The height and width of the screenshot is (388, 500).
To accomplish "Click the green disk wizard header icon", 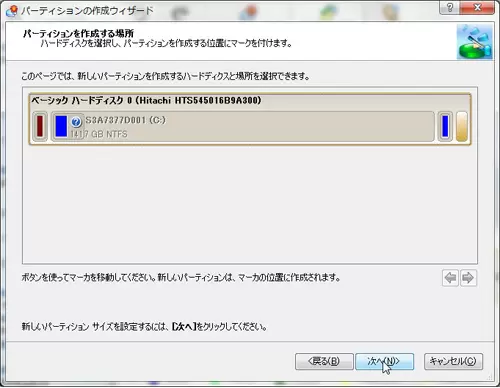I will 474,42.
